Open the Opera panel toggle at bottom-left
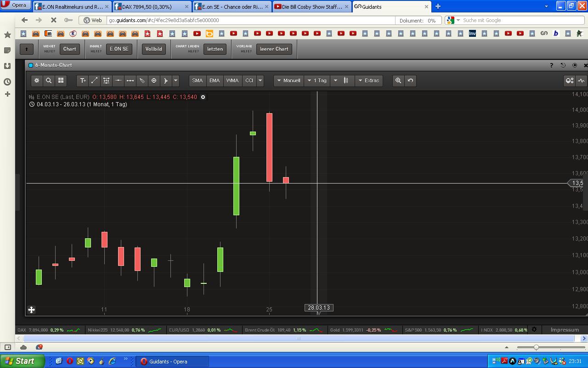The width and height of the screenshot is (588, 368). click(x=7, y=347)
